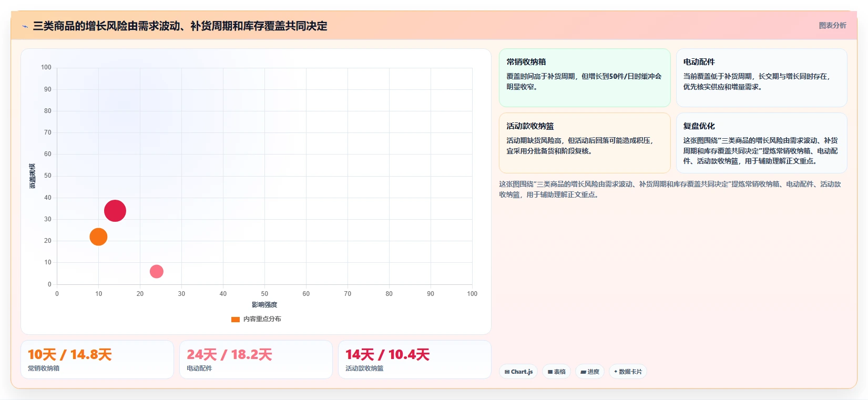Click the 常销收纳箱 label under stat card

(x=44, y=368)
